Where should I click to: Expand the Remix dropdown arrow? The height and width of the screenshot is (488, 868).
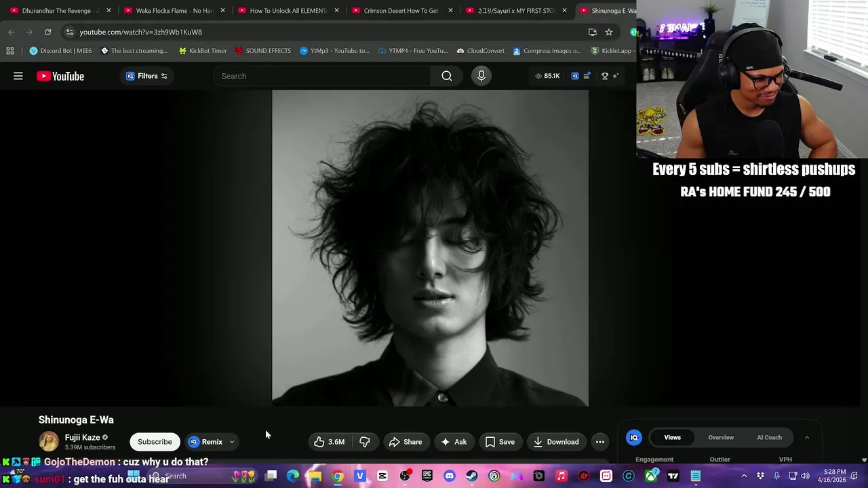click(x=232, y=442)
